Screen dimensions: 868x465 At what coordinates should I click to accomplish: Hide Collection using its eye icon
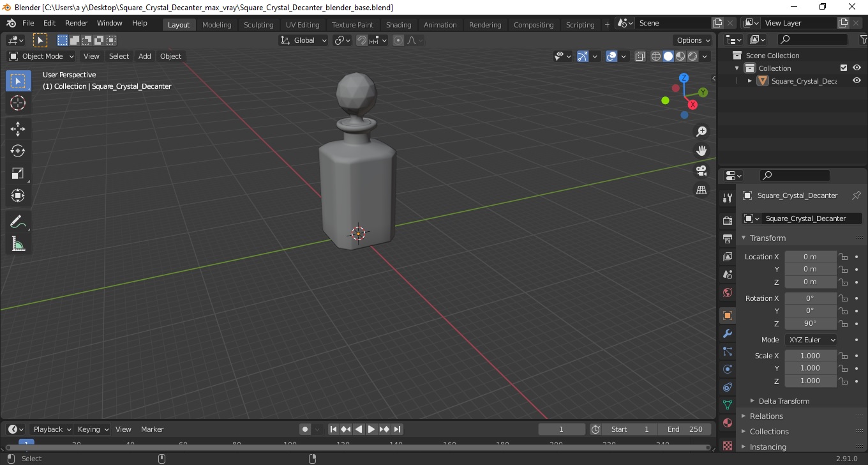pos(857,68)
